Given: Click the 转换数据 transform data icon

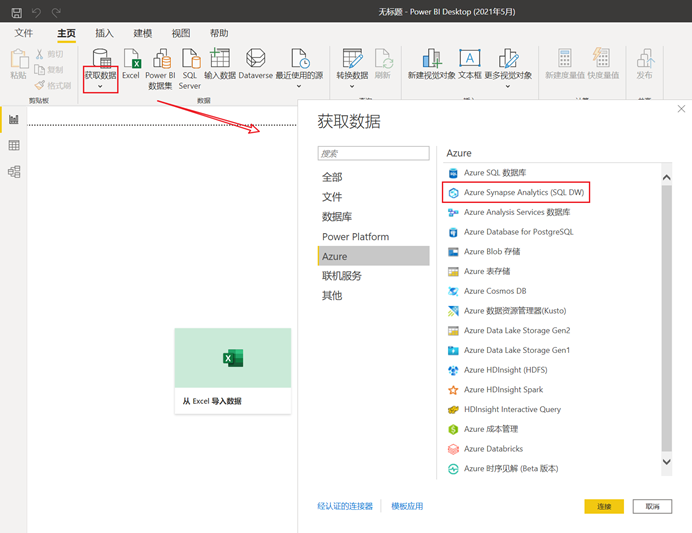Looking at the screenshot, I should point(352,58).
